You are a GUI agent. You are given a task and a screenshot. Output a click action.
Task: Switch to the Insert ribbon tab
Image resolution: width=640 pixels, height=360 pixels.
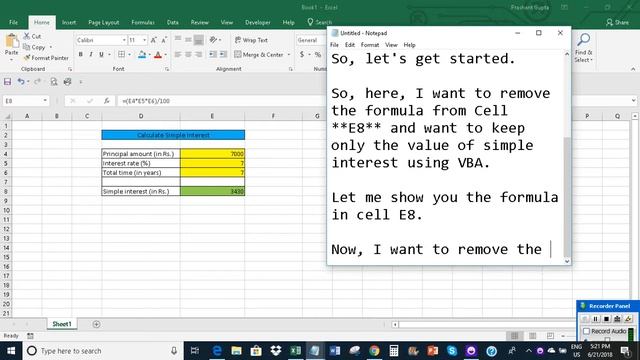pos(69,22)
